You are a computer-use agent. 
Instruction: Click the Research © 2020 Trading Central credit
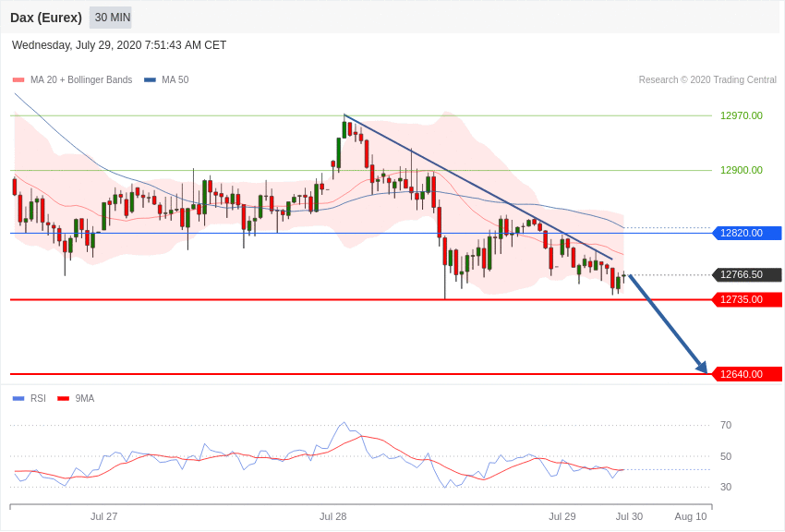(x=707, y=79)
